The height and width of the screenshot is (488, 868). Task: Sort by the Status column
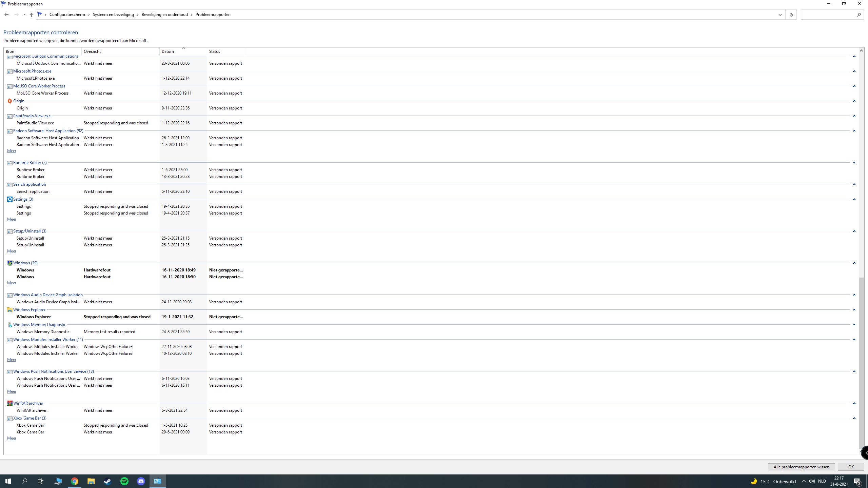[x=226, y=52]
